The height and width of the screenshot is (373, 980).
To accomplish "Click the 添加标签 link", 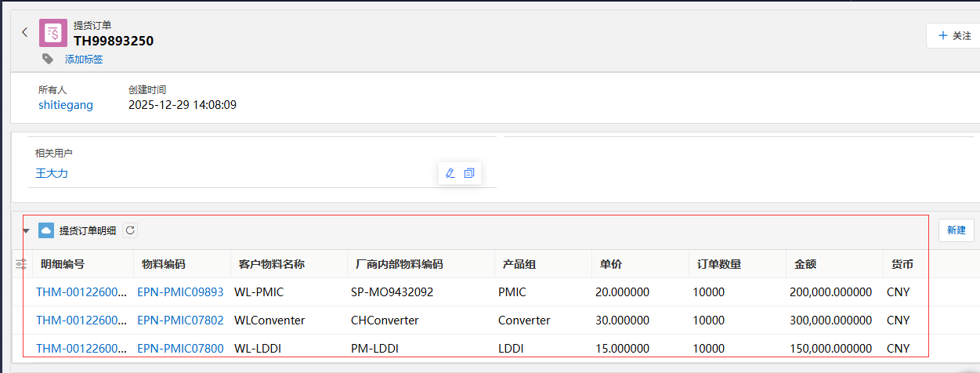I will tap(84, 60).
